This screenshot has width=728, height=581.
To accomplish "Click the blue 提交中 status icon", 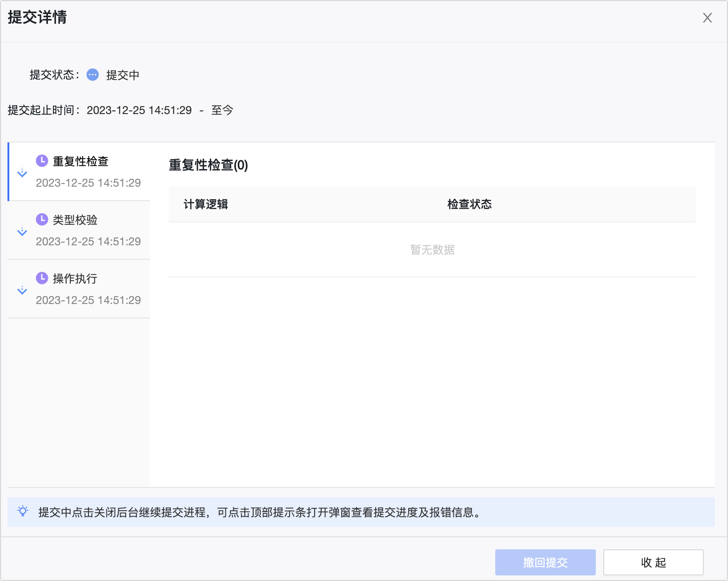I will coord(93,74).
